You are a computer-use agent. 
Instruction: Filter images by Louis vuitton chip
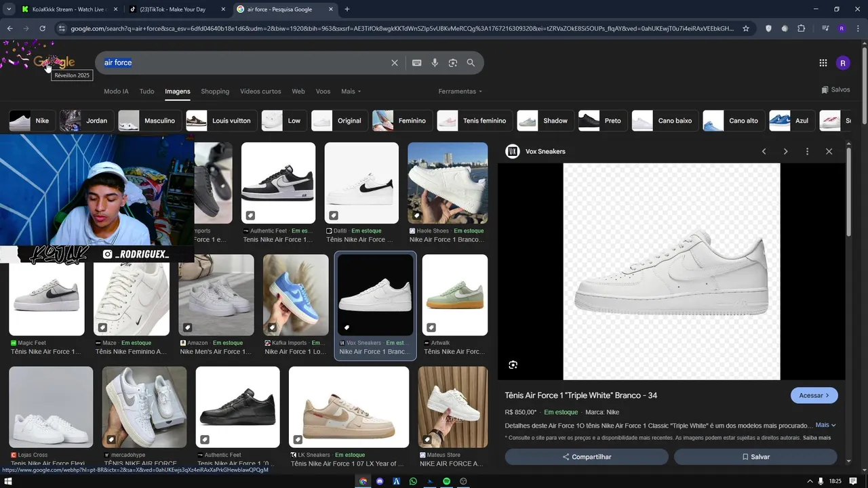tap(221, 121)
